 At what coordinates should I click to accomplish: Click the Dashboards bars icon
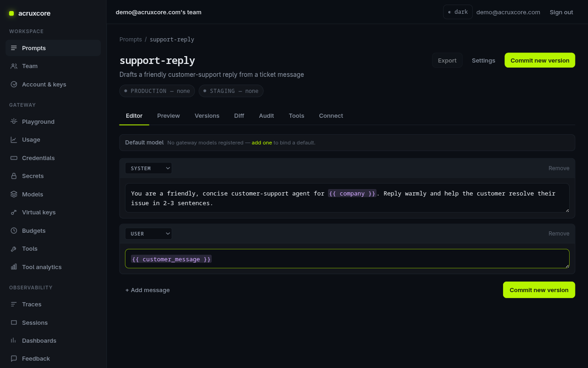[14, 340]
